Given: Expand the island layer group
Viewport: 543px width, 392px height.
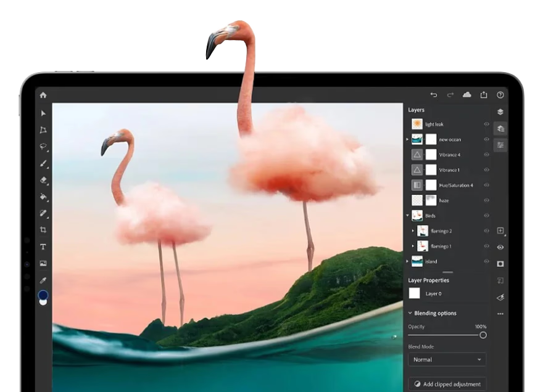Looking at the screenshot, I should pyautogui.click(x=407, y=261).
